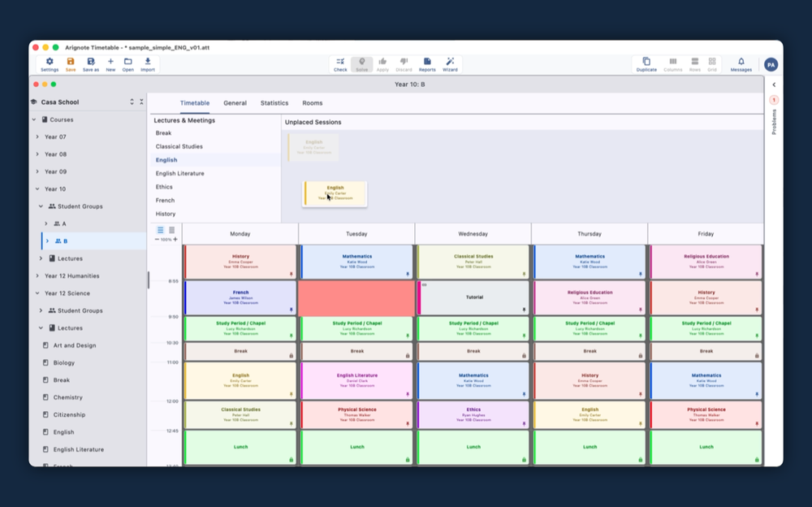This screenshot has width=812, height=507.
Task: Toggle the pin on Monday's French session
Action: tap(291, 310)
